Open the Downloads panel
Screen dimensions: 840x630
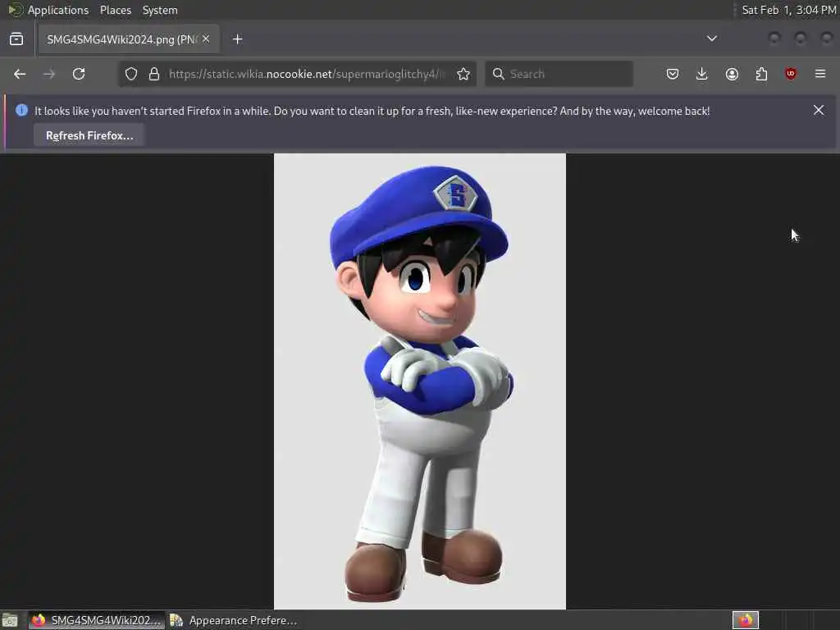coord(702,74)
